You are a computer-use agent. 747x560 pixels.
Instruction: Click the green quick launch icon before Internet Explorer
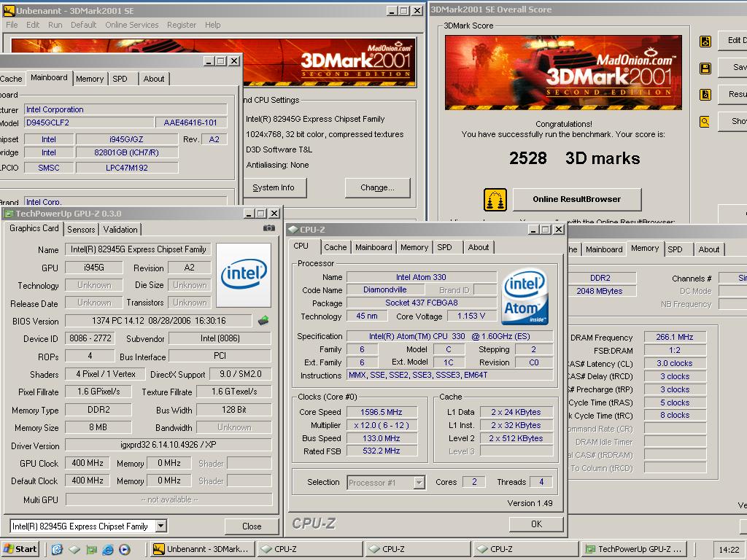[x=91, y=550]
